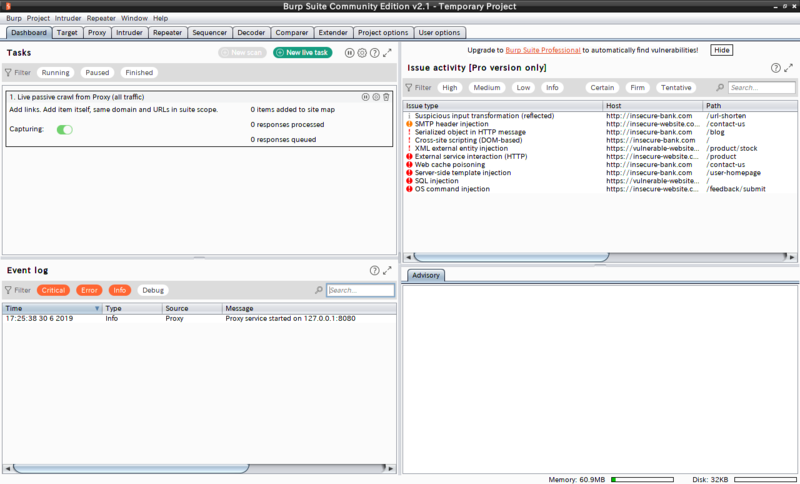The height and width of the screenshot is (484, 800).
Task: Toggle Paused tasks filter
Action: 97,72
